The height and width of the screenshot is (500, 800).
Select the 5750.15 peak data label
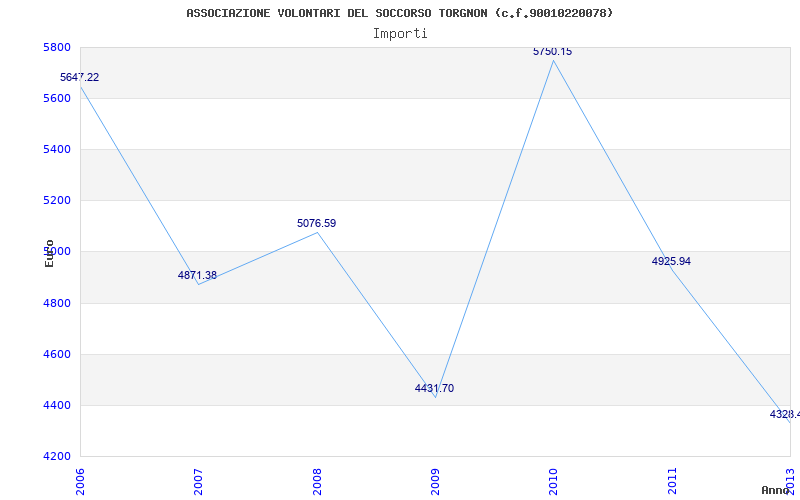click(x=553, y=52)
